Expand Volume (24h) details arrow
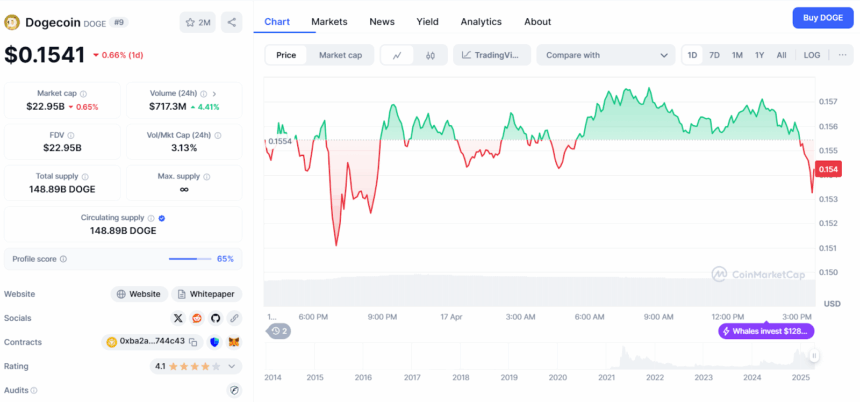 pyautogui.click(x=214, y=94)
